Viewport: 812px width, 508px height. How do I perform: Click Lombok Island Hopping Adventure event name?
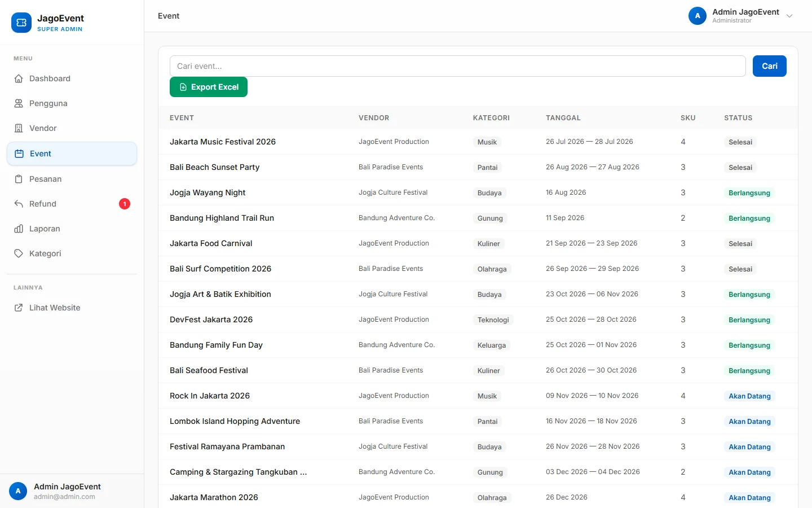tap(235, 421)
